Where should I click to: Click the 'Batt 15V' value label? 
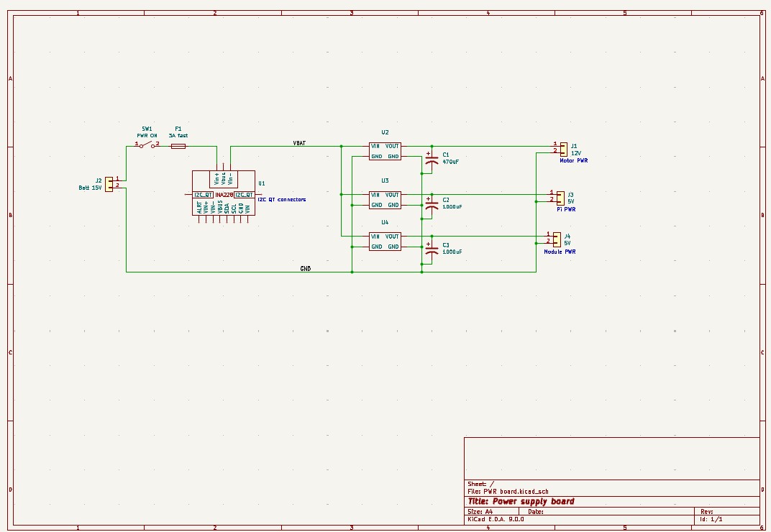point(90,188)
